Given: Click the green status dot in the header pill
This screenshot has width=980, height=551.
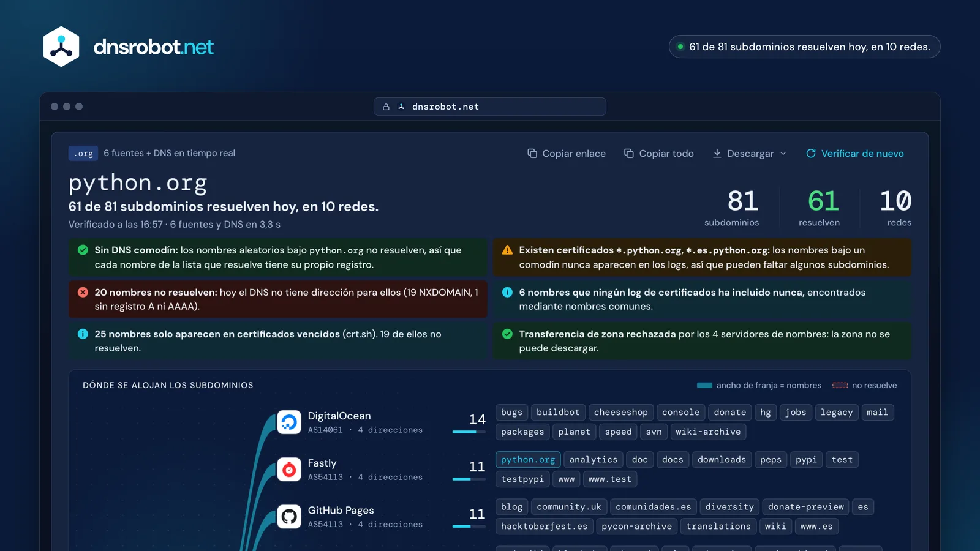Looking at the screenshot, I should pos(680,47).
